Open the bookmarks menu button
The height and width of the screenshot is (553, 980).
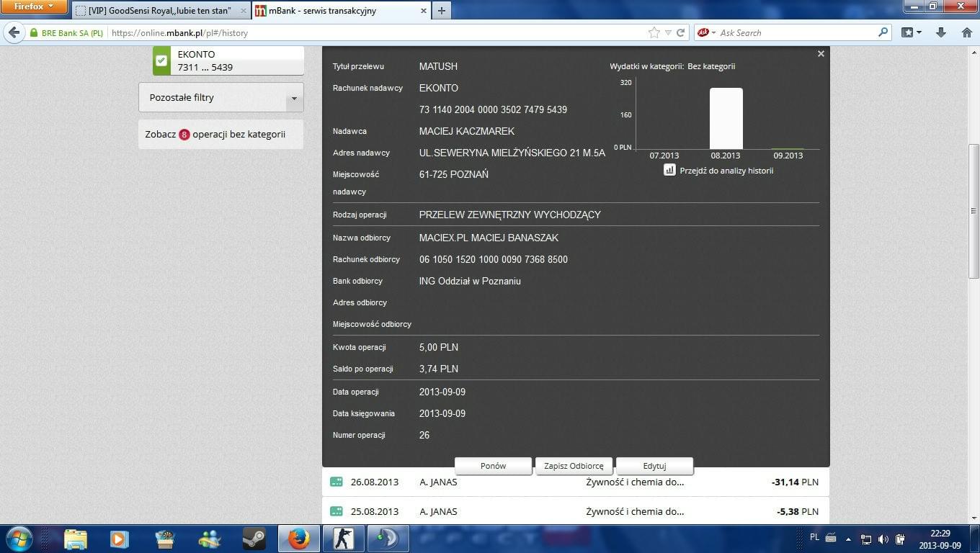tap(912, 32)
